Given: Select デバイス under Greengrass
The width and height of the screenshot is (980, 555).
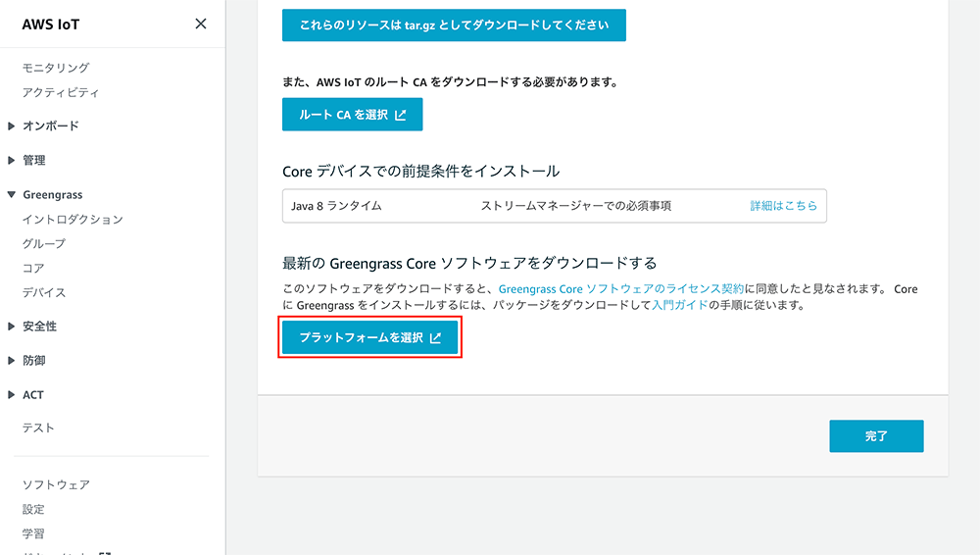Looking at the screenshot, I should pos(44,293).
